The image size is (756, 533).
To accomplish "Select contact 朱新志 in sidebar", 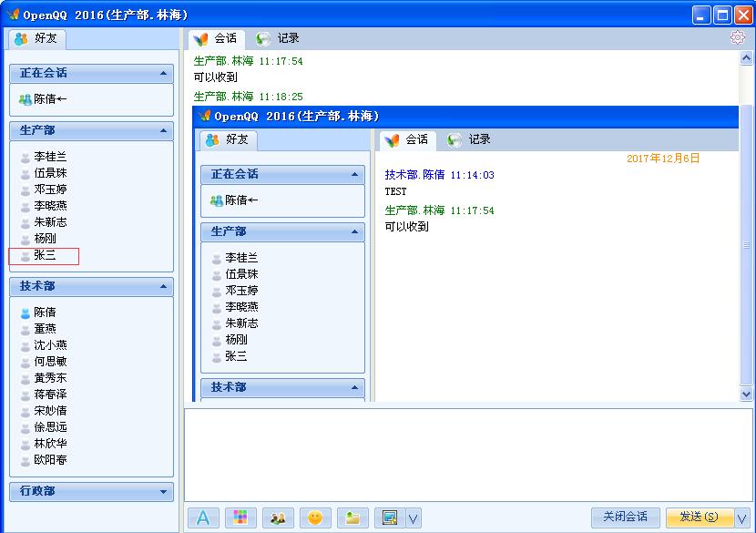I will (x=44, y=222).
